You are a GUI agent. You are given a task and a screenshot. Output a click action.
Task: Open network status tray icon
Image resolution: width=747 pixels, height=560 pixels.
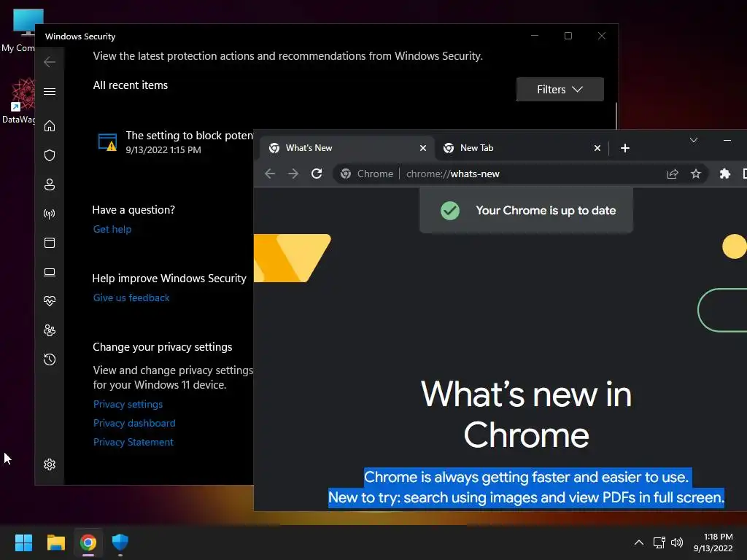(x=659, y=542)
